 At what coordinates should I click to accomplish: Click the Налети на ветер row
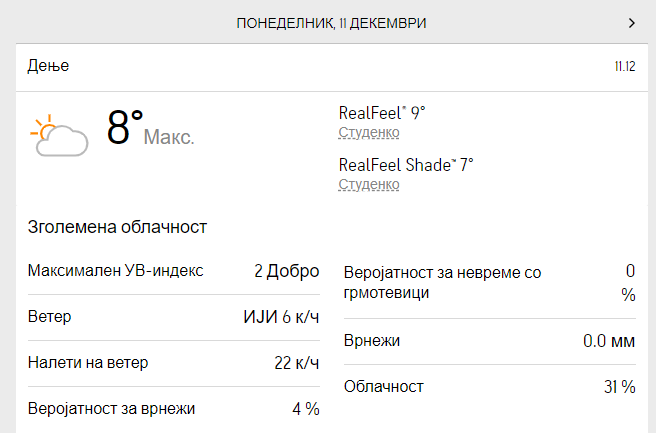[x=173, y=362]
